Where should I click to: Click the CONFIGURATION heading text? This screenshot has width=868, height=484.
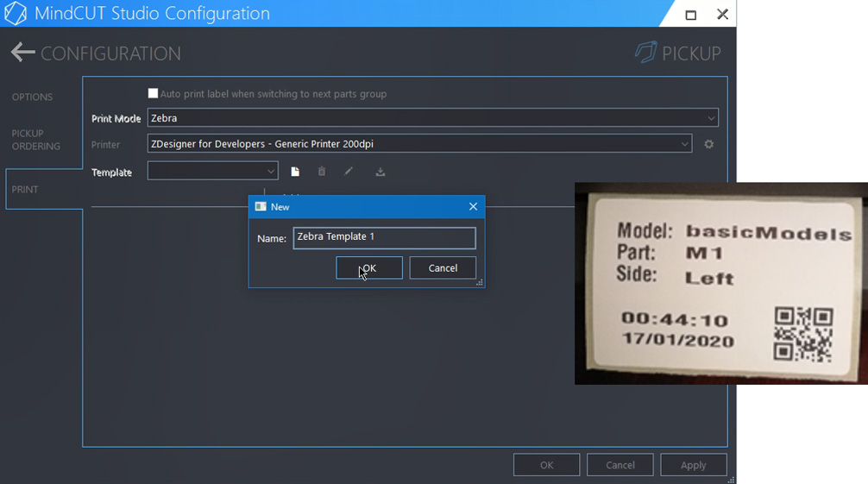click(110, 53)
